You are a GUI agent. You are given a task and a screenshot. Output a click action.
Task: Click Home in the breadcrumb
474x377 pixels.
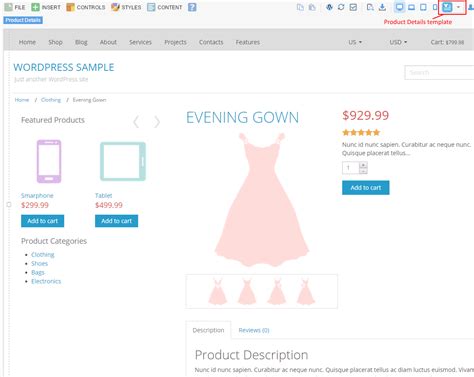[22, 100]
